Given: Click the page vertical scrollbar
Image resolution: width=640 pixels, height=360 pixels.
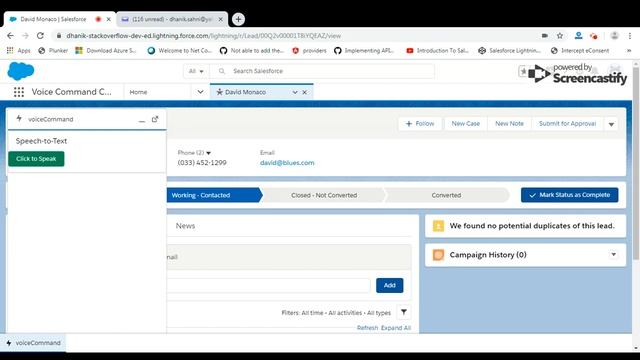Looking at the screenshot, I should point(636,163).
